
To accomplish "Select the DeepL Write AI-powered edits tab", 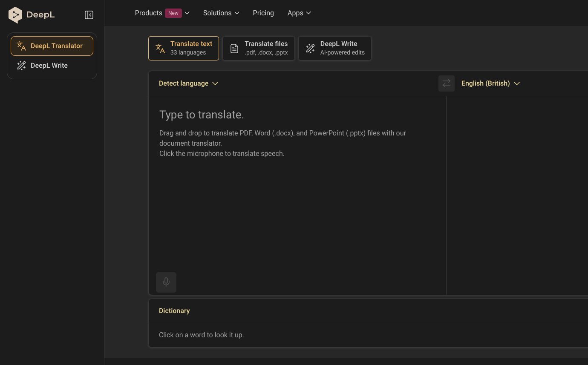I will [335, 48].
